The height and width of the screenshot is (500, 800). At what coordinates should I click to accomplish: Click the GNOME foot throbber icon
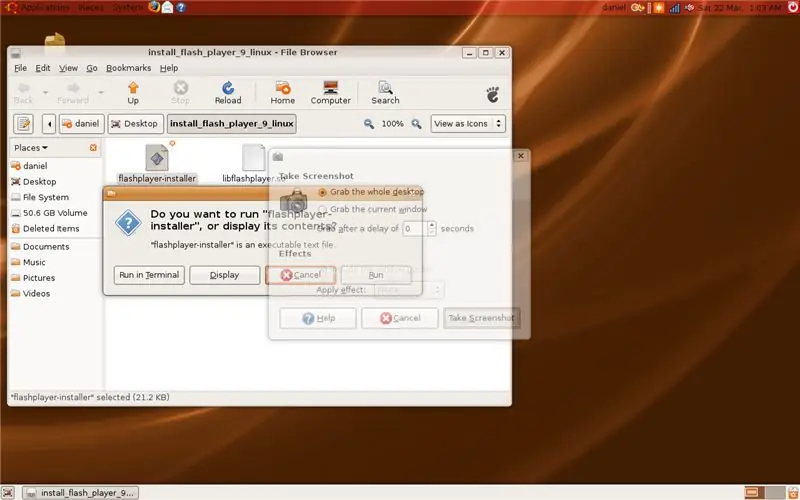492,94
